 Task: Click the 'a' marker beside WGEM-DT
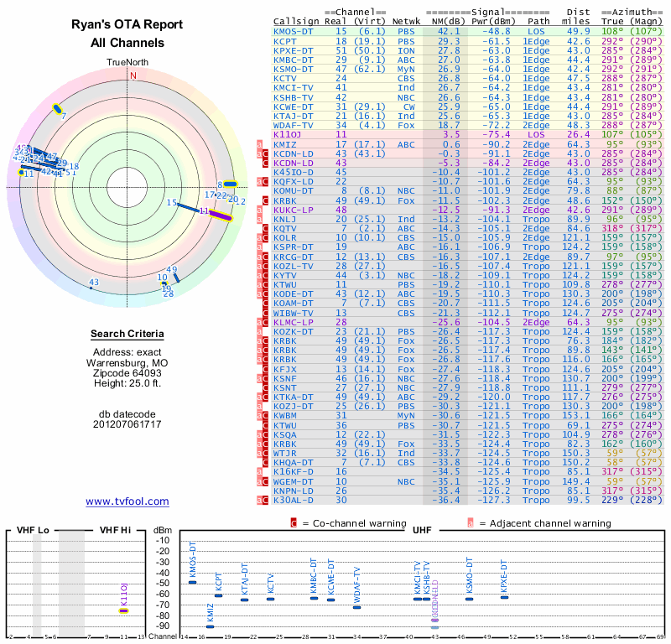pos(259,481)
